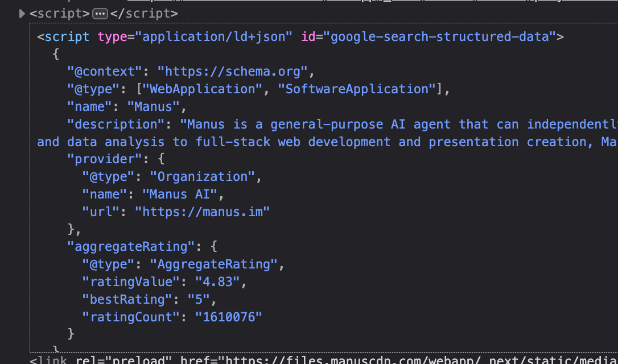Click the "Manus AI" provider name value
The height and width of the screenshot is (364, 618).
coord(180,194)
